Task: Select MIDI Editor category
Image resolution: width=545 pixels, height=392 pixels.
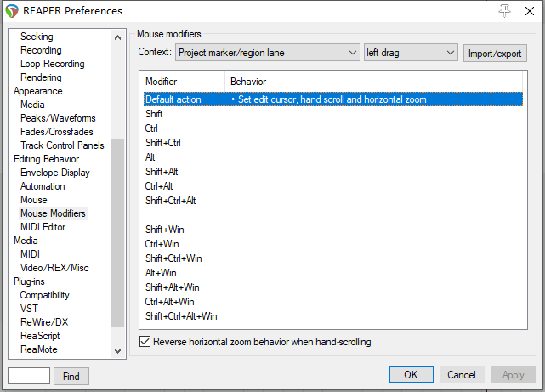Action: [x=43, y=227]
